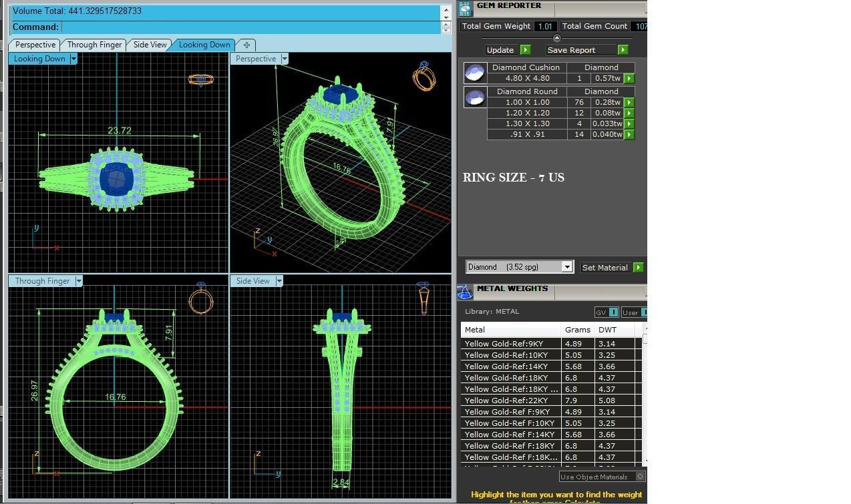Click into the Command input field

[250, 27]
